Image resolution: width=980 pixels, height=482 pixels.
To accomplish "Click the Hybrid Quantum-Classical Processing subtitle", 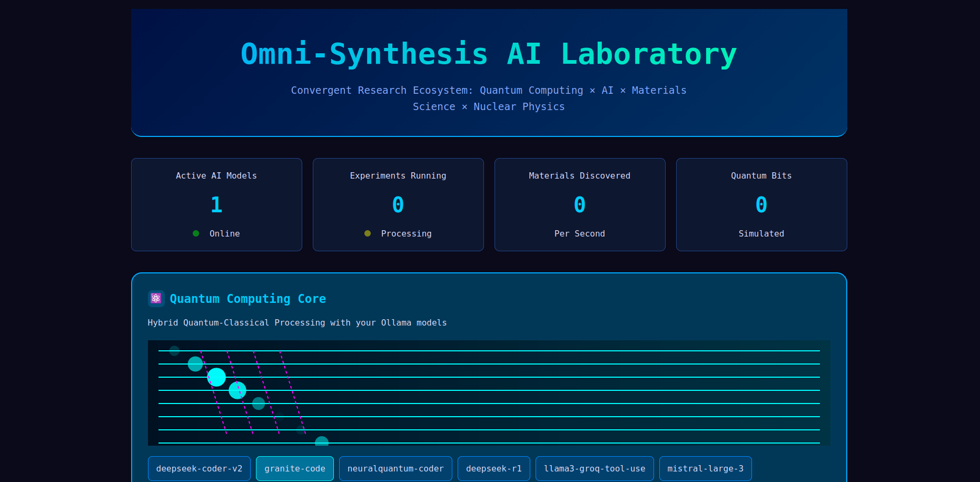I will tap(297, 322).
